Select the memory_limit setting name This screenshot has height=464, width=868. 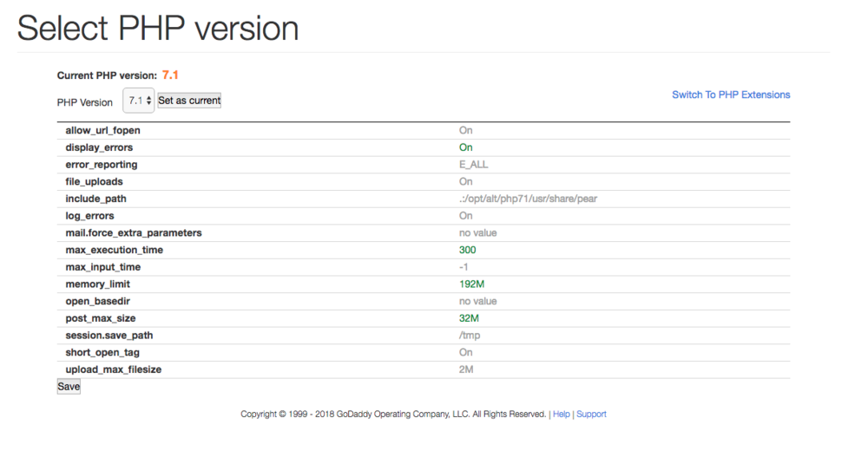pos(97,284)
